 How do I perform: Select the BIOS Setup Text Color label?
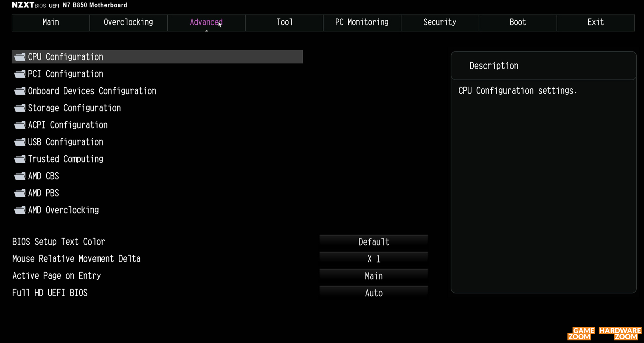tap(59, 242)
